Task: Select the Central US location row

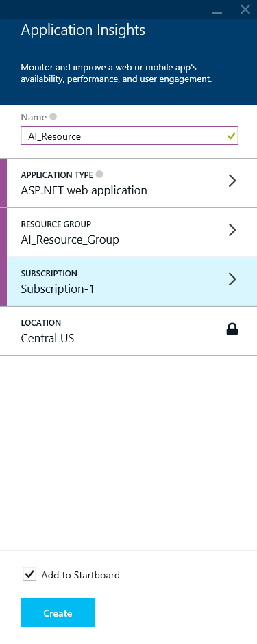Action: point(128,331)
